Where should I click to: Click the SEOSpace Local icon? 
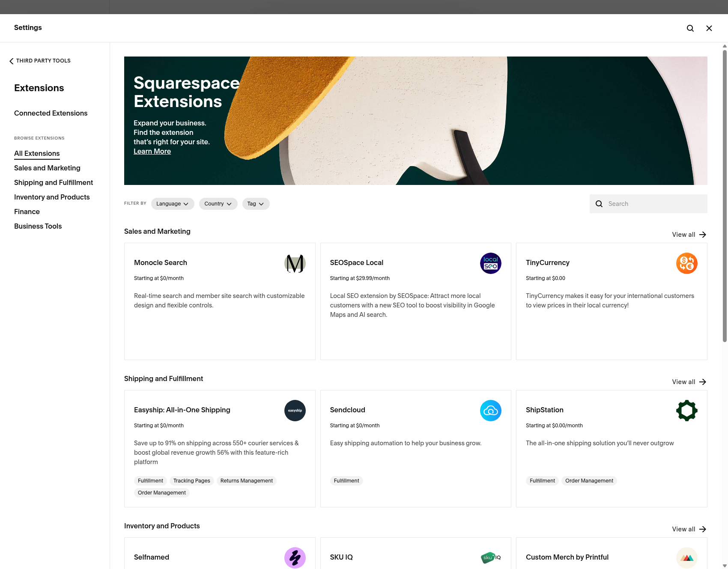tap(491, 263)
